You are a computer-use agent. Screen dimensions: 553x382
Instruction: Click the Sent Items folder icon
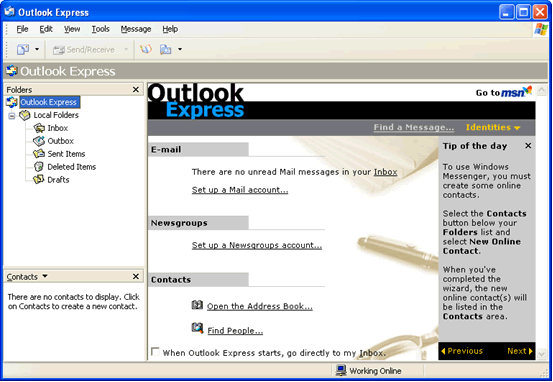[39, 154]
